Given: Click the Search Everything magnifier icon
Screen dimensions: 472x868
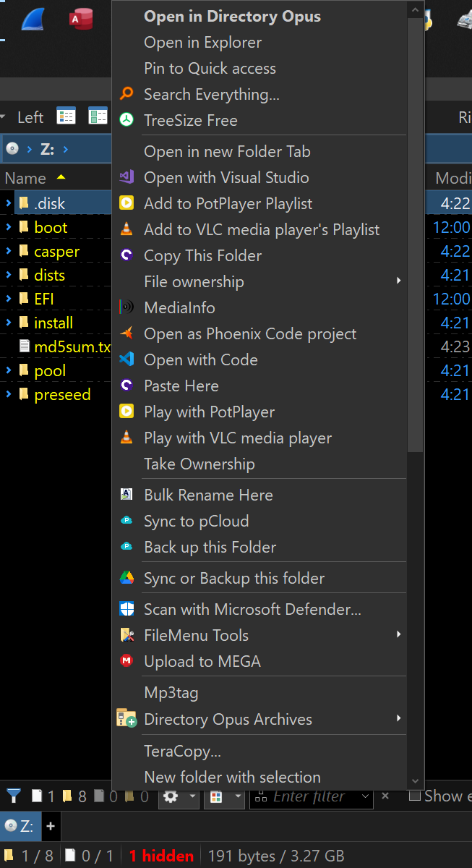Looking at the screenshot, I should pyautogui.click(x=126, y=94).
